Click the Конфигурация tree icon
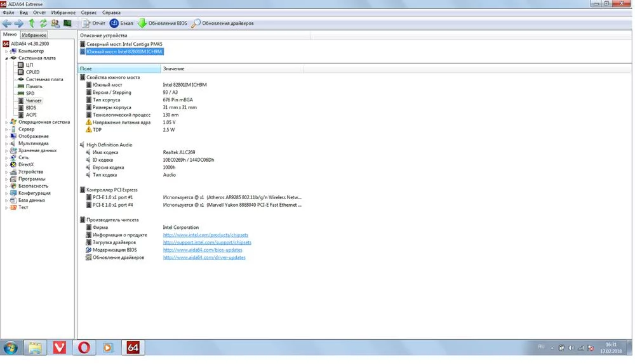The width and height of the screenshot is (635, 364). [x=13, y=193]
